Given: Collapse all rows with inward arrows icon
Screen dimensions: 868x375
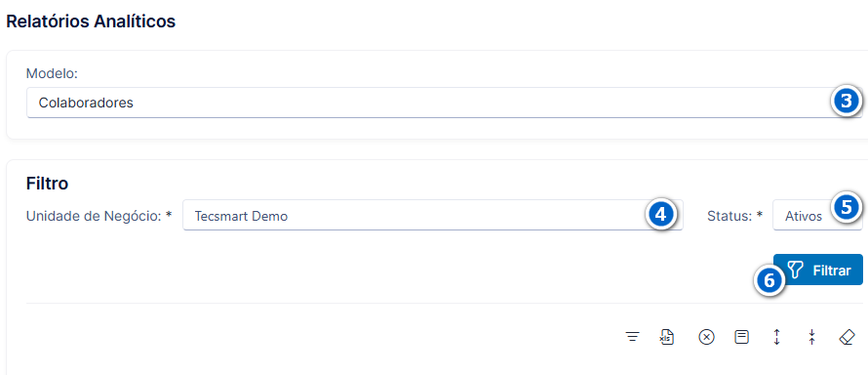Looking at the screenshot, I should pyautogui.click(x=811, y=337).
